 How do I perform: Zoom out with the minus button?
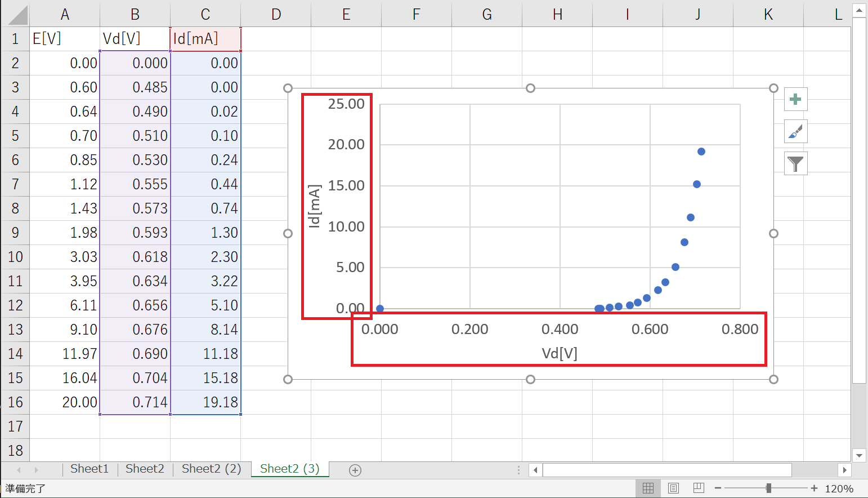(718, 488)
